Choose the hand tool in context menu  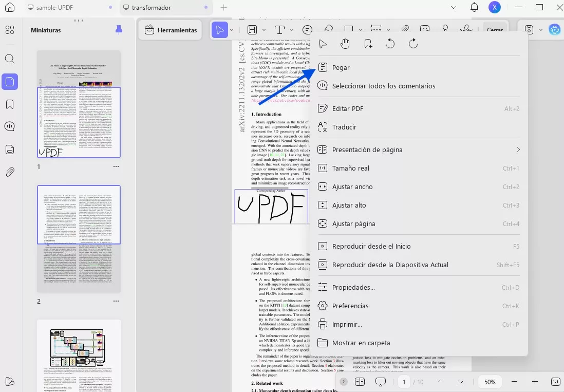345,44
